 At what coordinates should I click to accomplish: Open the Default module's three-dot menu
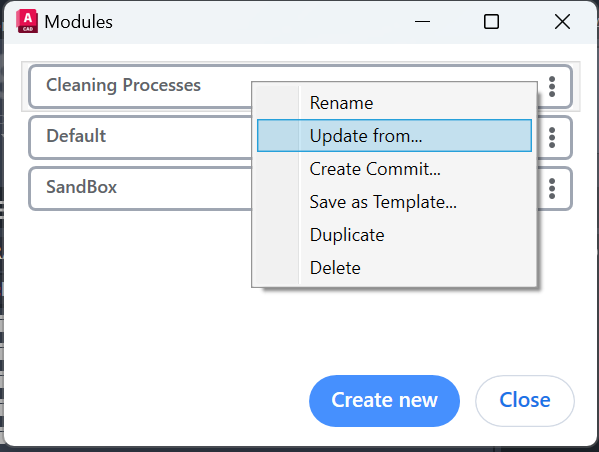coord(552,138)
